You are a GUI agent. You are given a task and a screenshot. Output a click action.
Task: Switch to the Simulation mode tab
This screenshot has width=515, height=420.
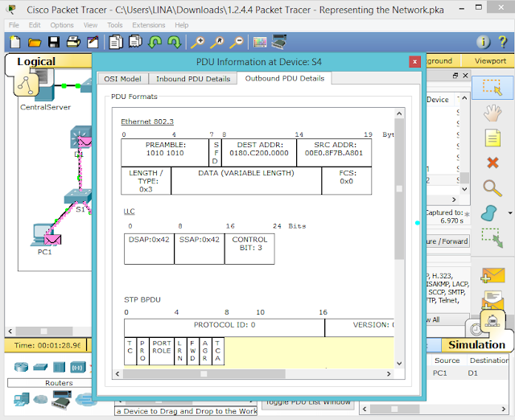click(x=476, y=344)
